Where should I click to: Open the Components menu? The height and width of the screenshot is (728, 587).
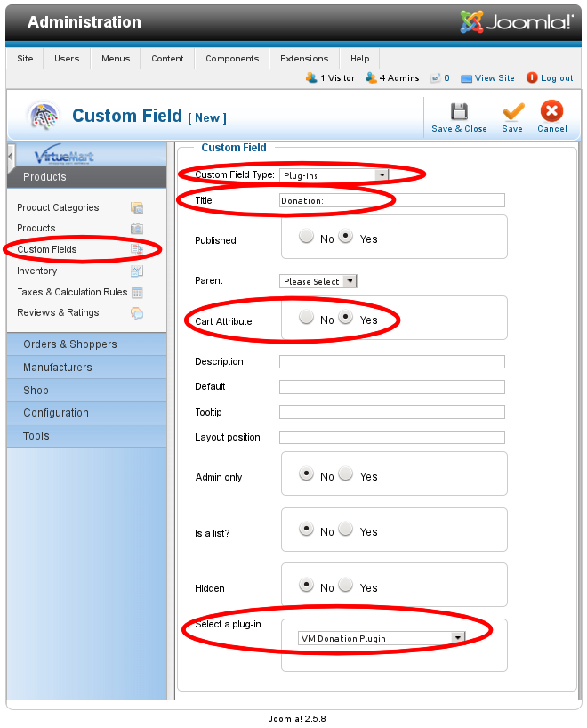click(x=232, y=59)
